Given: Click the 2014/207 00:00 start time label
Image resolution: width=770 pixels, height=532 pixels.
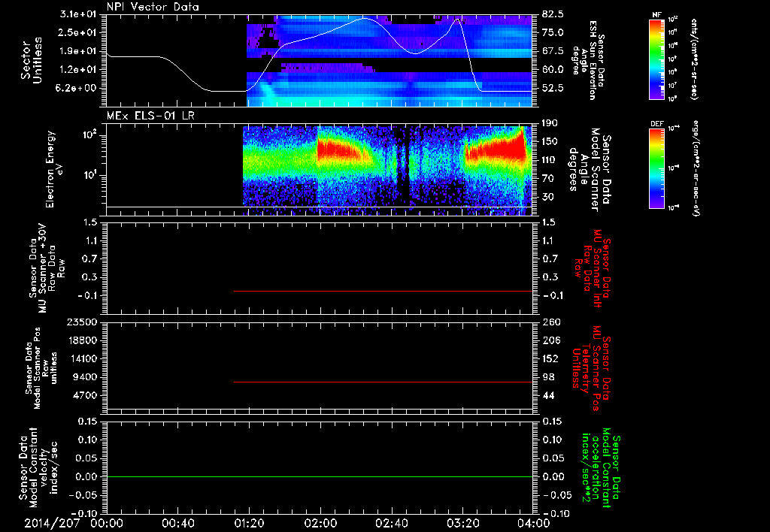Looking at the screenshot, I should click(x=74, y=523).
